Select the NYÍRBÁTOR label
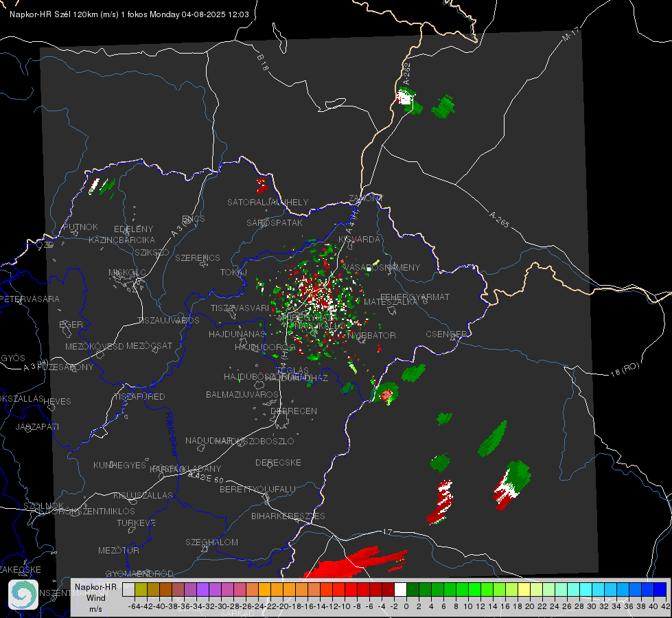Image resolution: width=672 pixels, height=618 pixels. [x=371, y=335]
